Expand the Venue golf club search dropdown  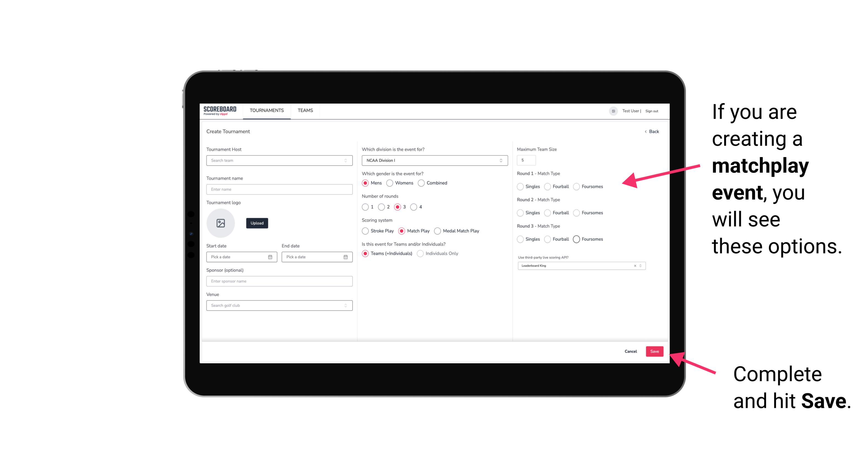345,305
